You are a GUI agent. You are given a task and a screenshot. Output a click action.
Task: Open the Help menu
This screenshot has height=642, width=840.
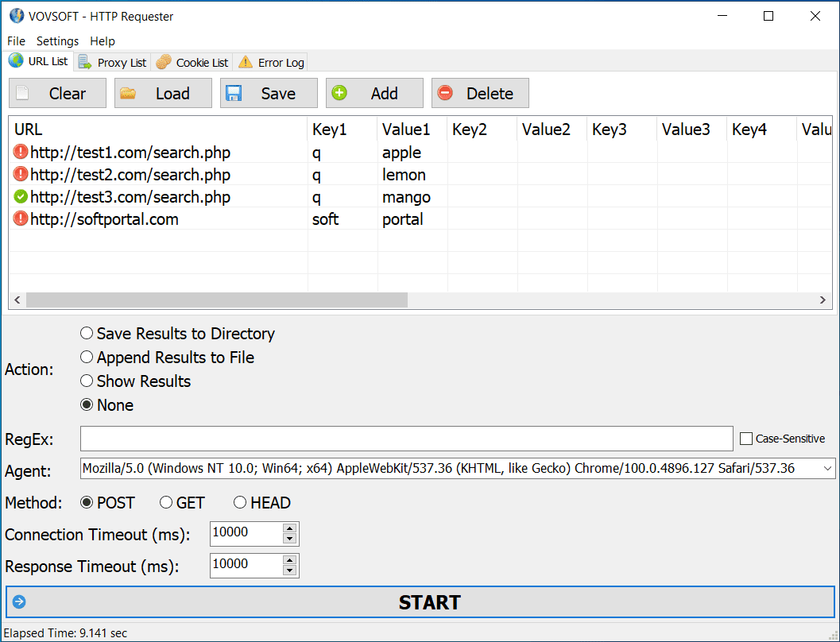click(103, 41)
